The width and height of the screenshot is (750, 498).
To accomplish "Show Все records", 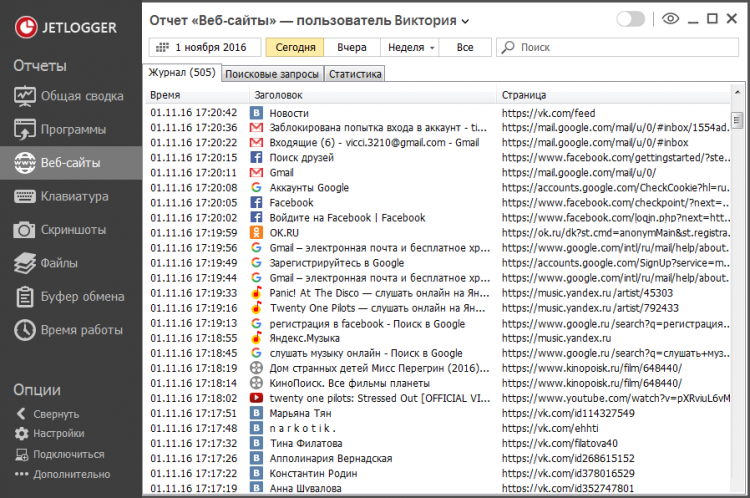I will pos(465,47).
